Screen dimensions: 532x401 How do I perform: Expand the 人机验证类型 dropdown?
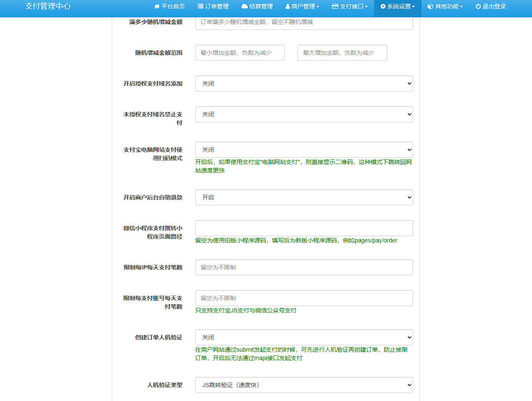[303, 385]
